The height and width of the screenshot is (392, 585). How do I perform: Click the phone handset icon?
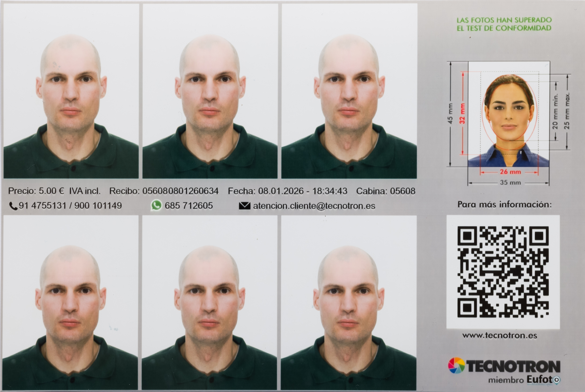pos(13,206)
